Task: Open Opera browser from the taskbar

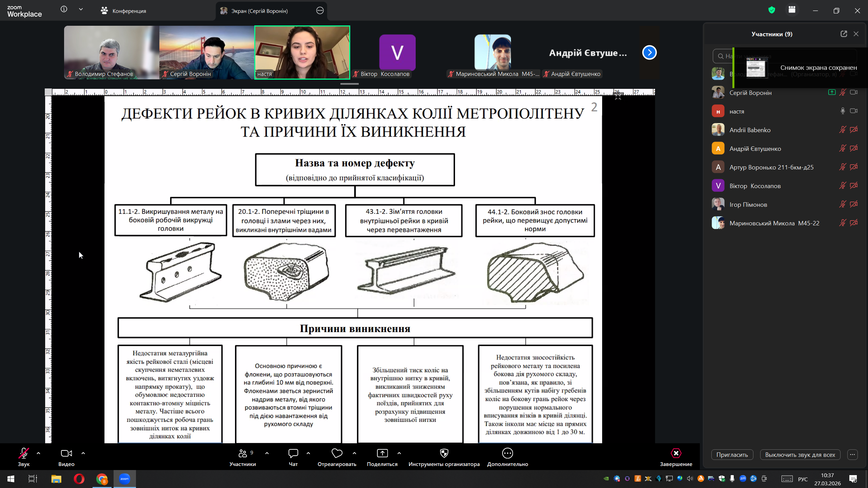Action: pyautogui.click(x=79, y=479)
